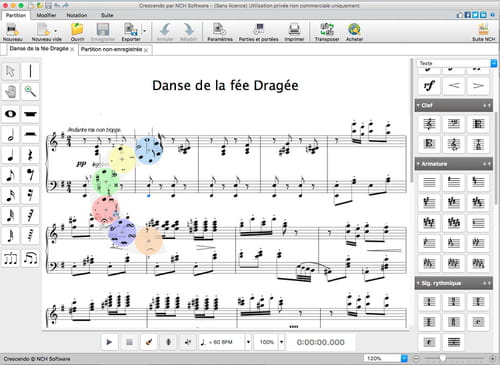The image size is (500, 365).
Task: Pick the thirty-second rest tool
Action: 30,216
